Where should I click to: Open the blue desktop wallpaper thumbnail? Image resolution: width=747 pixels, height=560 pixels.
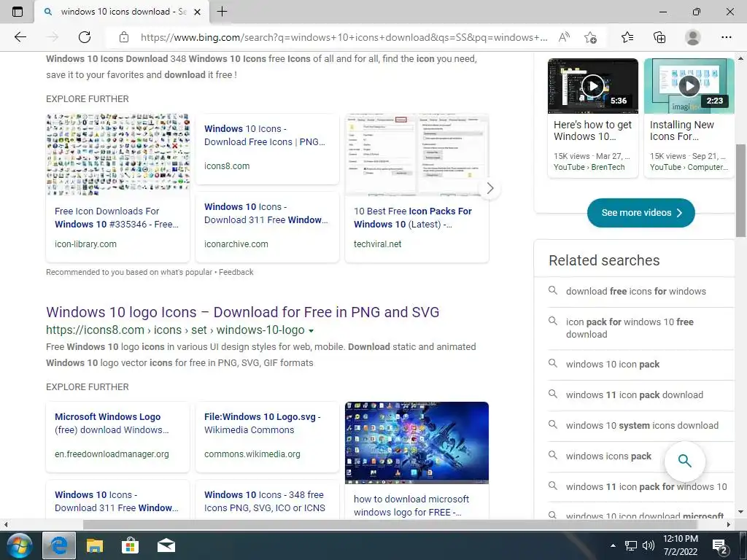(x=417, y=443)
